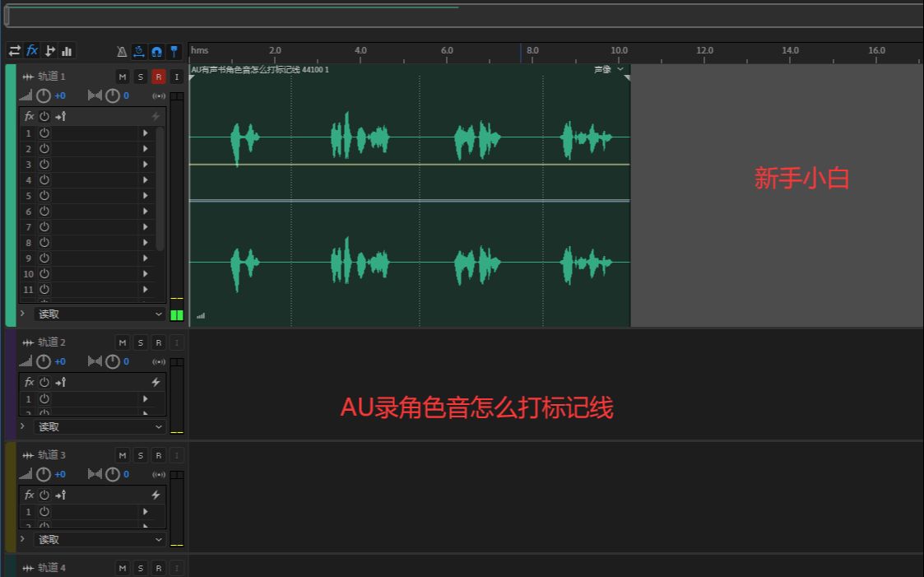Open the 声像 dropdown on the clip header
Image resolution: width=924 pixels, height=577 pixels.
pos(607,70)
